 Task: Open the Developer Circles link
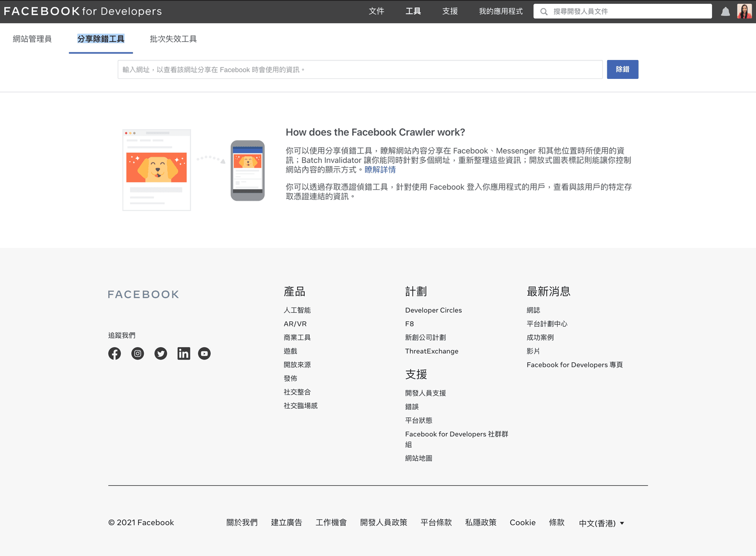(433, 310)
